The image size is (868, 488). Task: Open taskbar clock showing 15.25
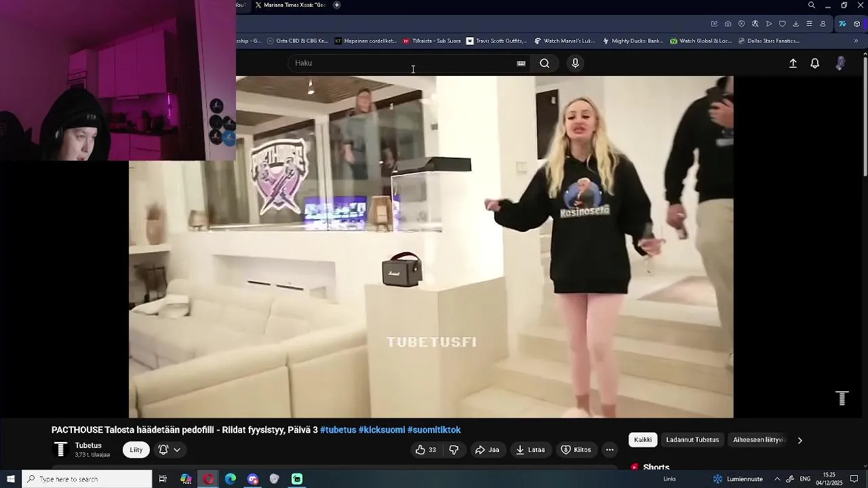[829, 479]
